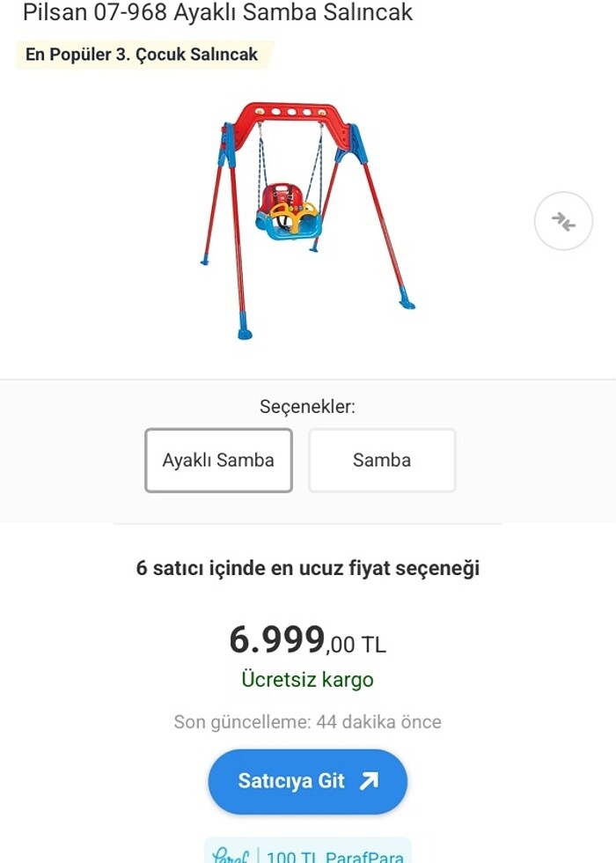
Task: Select the 'Ücretsiz kargo' green label
Action: coord(307,678)
